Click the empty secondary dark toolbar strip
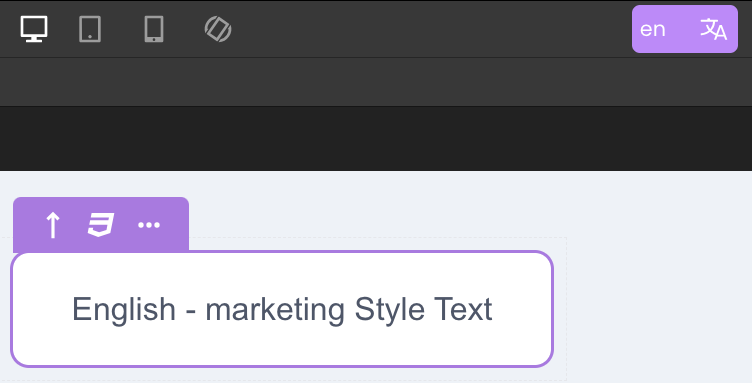Image resolution: width=752 pixels, height=383 pixels. [376, 82]
